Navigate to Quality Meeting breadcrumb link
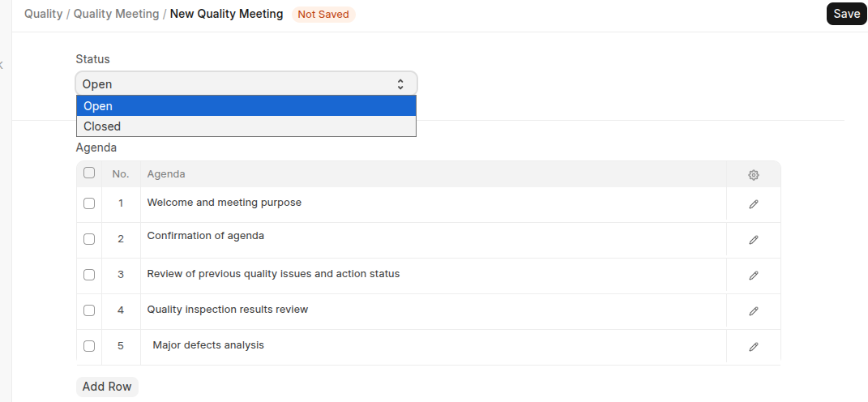 (x=116, y=14)
